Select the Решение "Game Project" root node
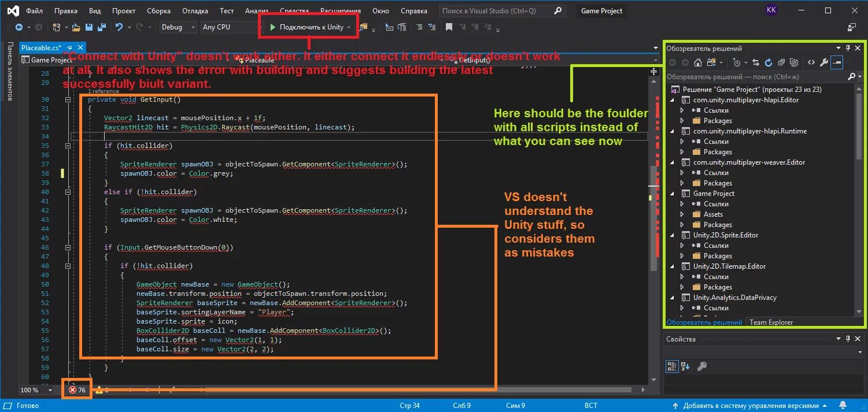The height and width of the screenshot is (412, 868). coord(752,90)
